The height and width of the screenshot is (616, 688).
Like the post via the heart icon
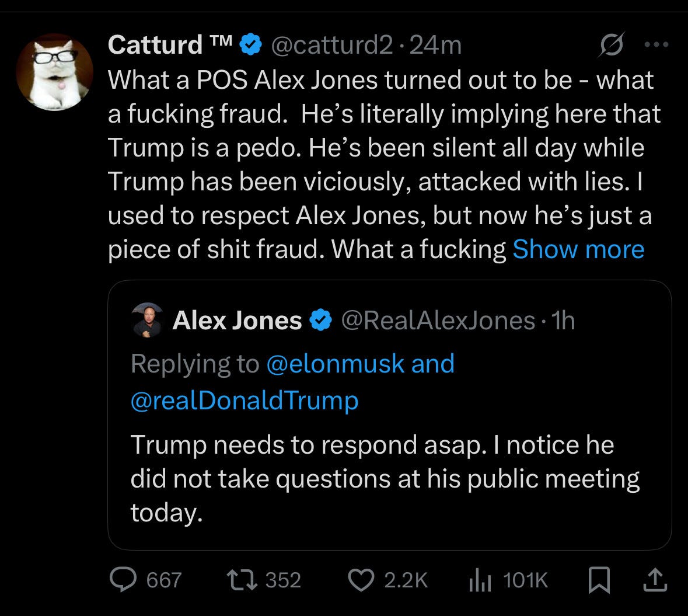(361, 580)
